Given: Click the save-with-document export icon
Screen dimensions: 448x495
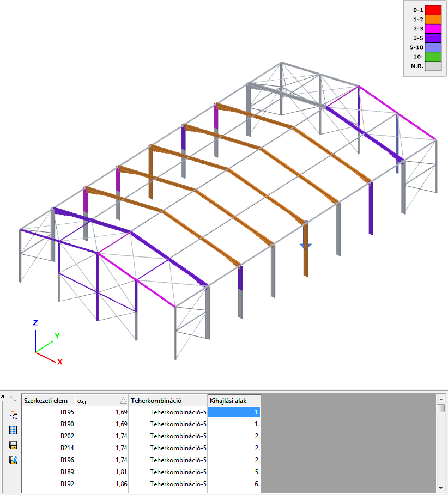Looking at the screenshot, I should pyautogui.click(x=13, y=460).
